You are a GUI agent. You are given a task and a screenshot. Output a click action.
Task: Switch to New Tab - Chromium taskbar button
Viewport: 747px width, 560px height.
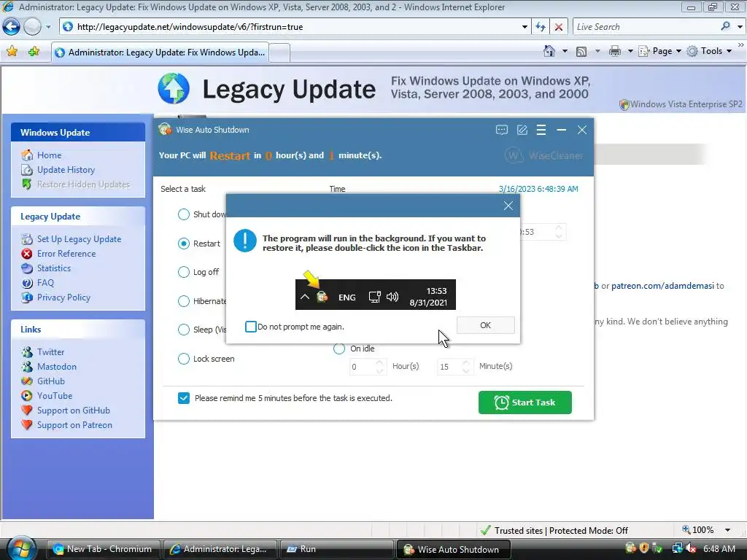pos(102,549)
